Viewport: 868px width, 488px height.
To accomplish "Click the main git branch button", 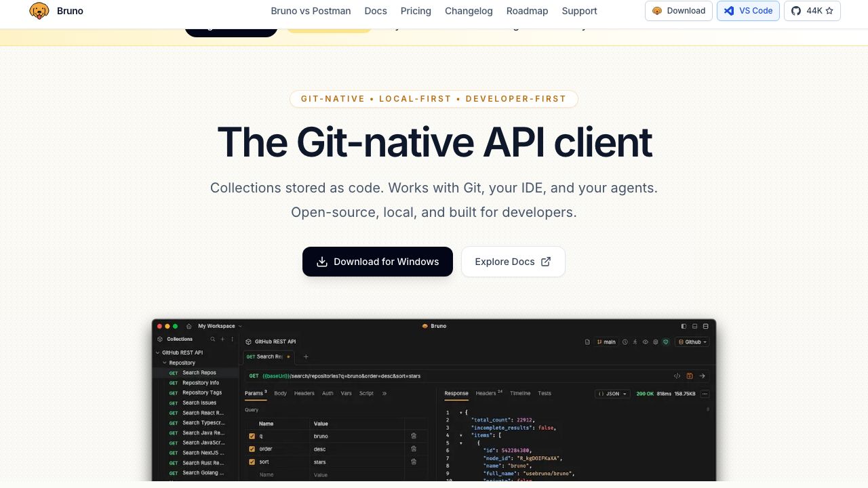I will [x=606, y=342].
